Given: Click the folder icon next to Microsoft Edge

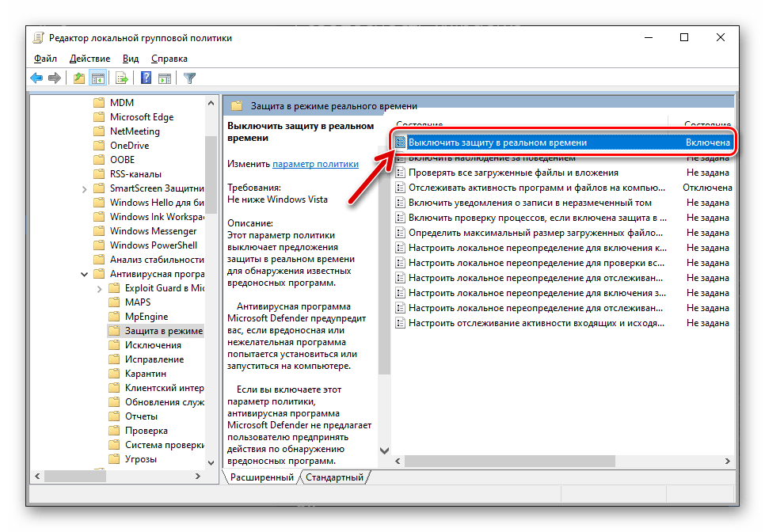Looking at the screenshot, I should tap(99, 117).
